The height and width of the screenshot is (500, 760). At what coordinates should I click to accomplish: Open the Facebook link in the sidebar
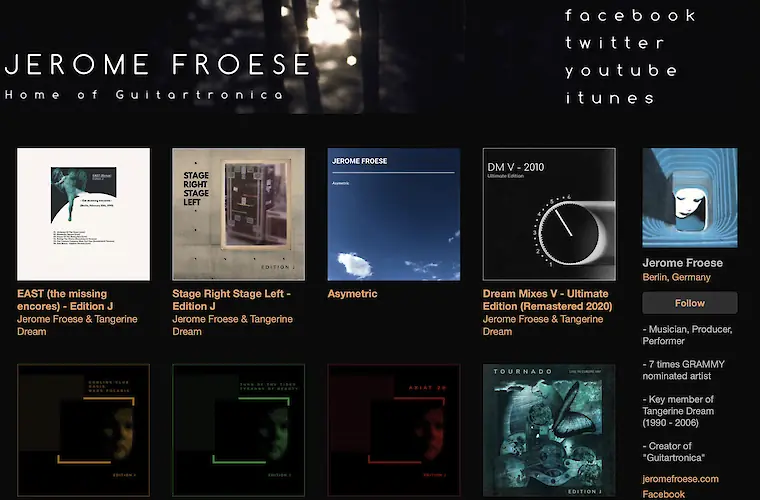click(x=664, y=494)
